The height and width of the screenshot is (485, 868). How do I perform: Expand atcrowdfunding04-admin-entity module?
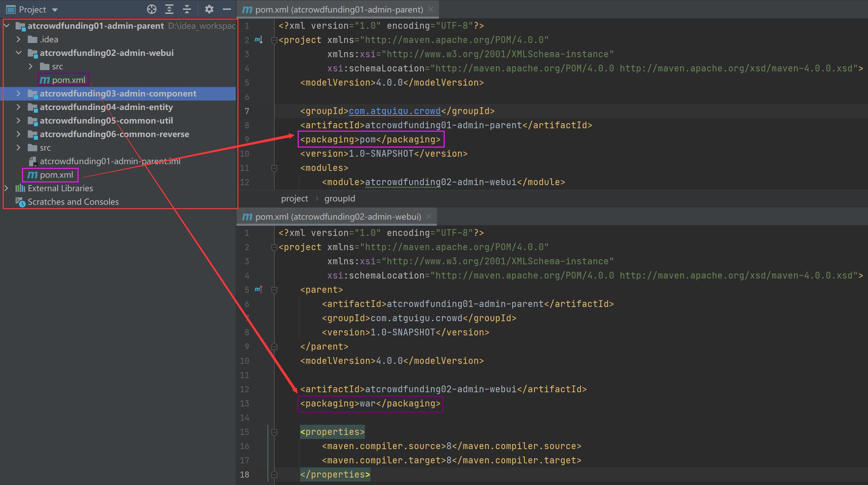[x=19, y=107]
